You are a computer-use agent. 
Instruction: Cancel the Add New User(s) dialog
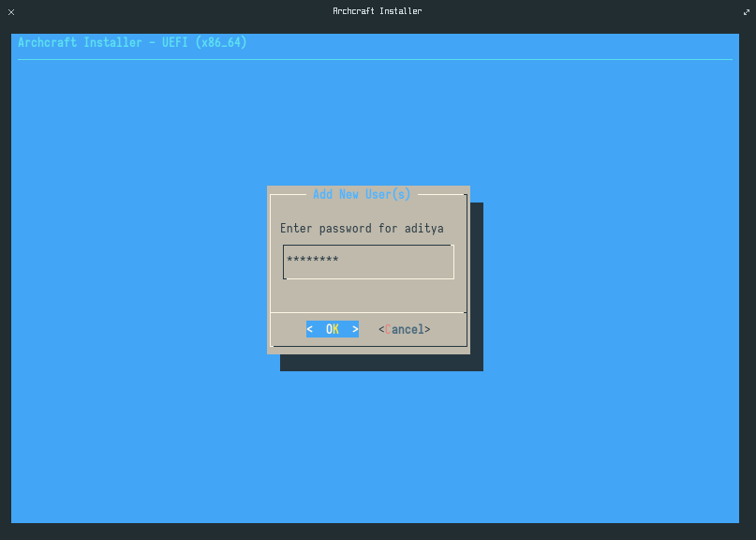404,329
